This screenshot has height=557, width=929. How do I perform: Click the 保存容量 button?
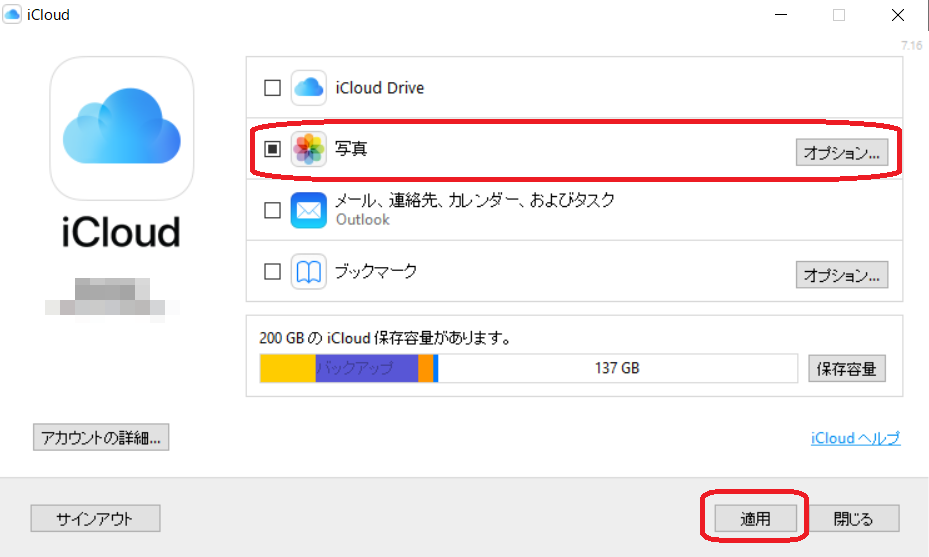[847, 369]
